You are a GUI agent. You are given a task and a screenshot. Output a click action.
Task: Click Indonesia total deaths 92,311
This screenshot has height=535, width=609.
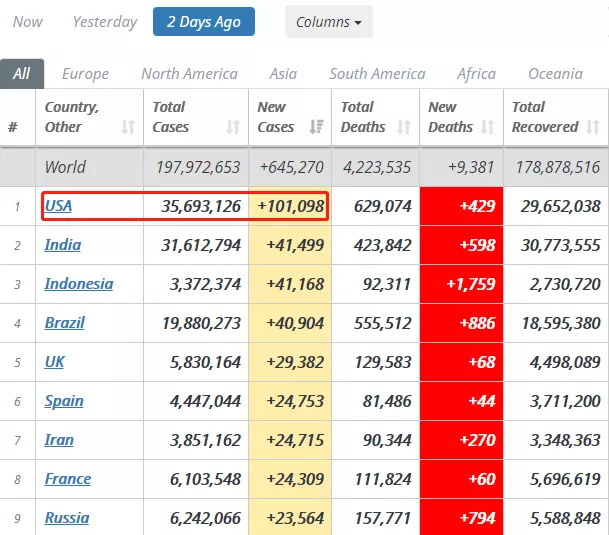[387, 284]
